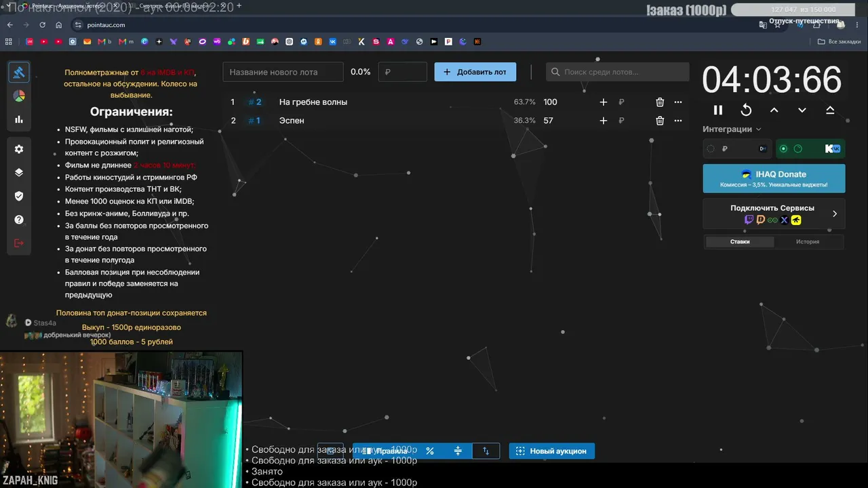Switch to the Ставки tab
Image resolution: width=868 pixels, height=488 pixels.
(740, 241)
